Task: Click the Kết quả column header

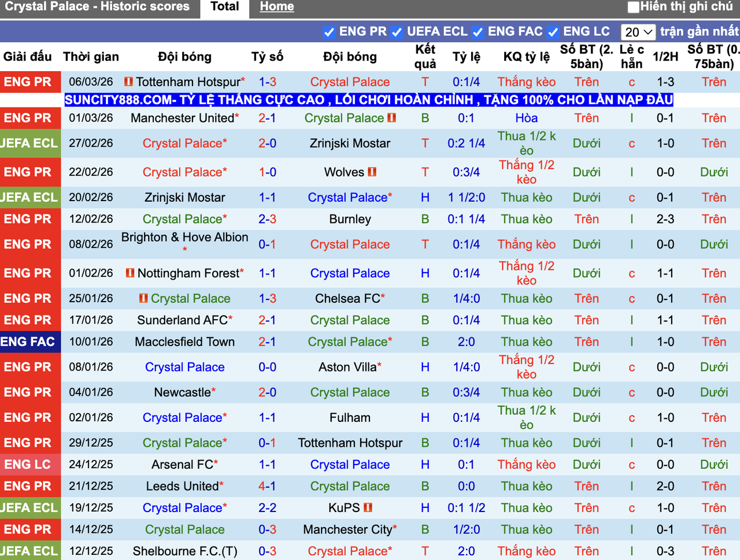Action: pos(425,57)
